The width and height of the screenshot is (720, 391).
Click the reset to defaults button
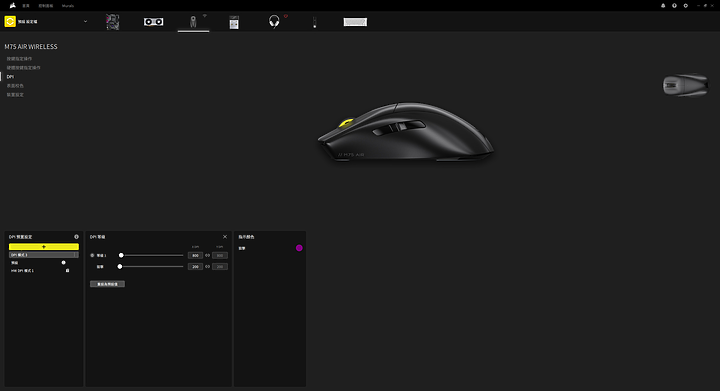click(x=107, y=284)
